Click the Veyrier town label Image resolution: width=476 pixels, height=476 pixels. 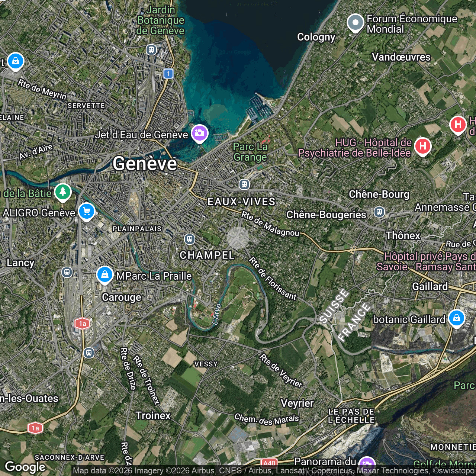[297, 403]
